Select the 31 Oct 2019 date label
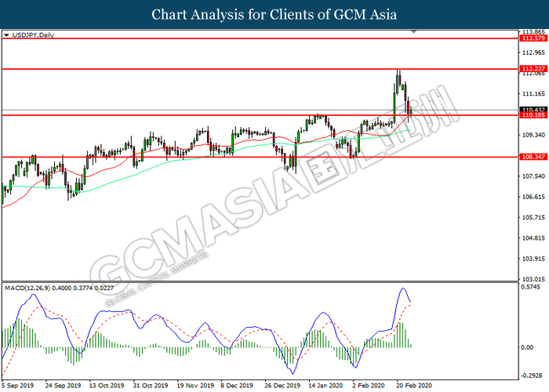 (x=151, y=386)
